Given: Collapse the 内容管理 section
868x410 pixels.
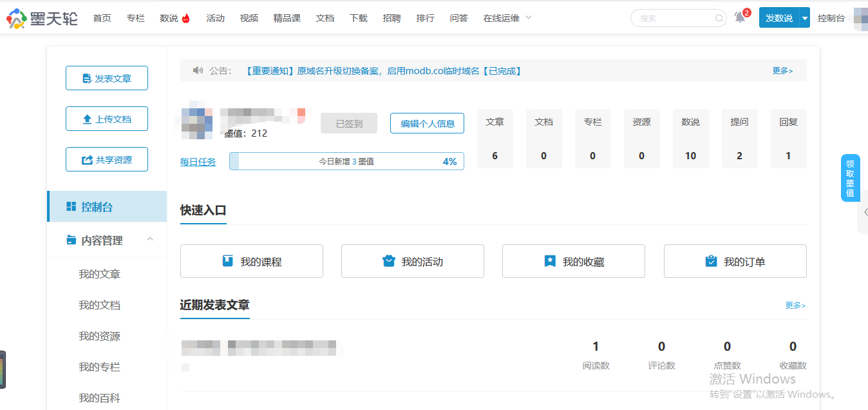Looking at the screenshot, I should 150,239.
